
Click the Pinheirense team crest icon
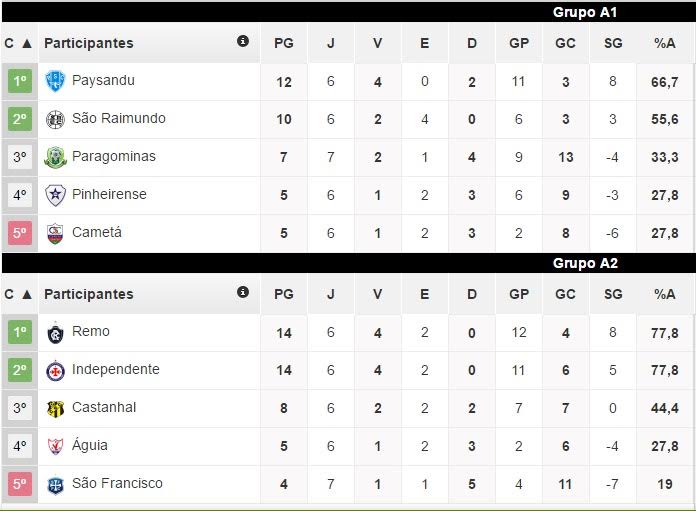(x=55, y=195)
